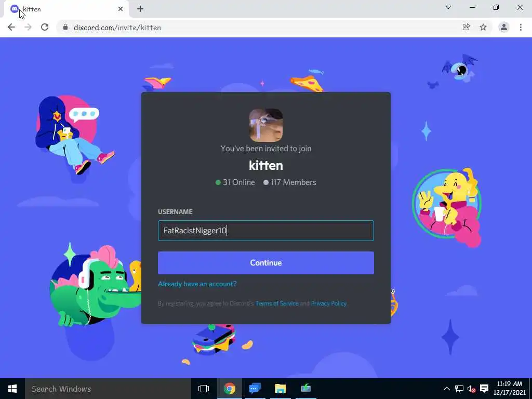
Task: Restore down the Chrome window
Action: click(x=496, y=7)
